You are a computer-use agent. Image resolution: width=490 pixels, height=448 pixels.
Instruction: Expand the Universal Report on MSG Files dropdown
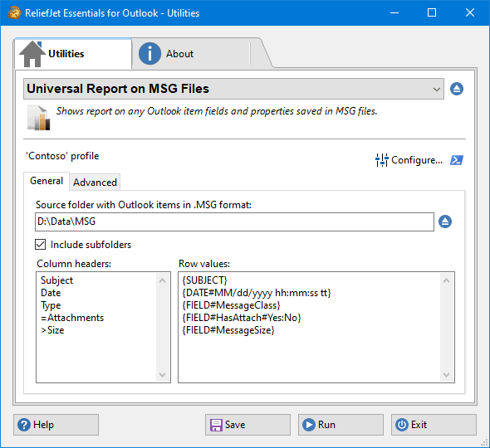point(233,89)
